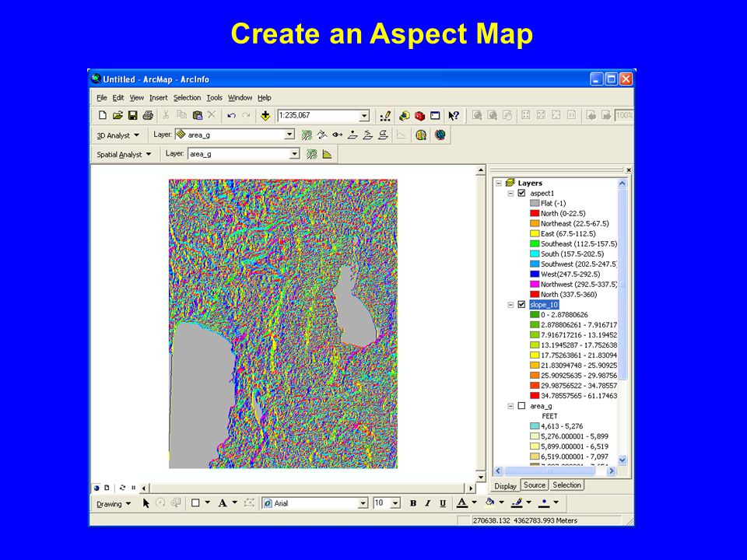Save the map with the floppy disk icon
This screenshot has width=747, height=560.
click(133, 115)
